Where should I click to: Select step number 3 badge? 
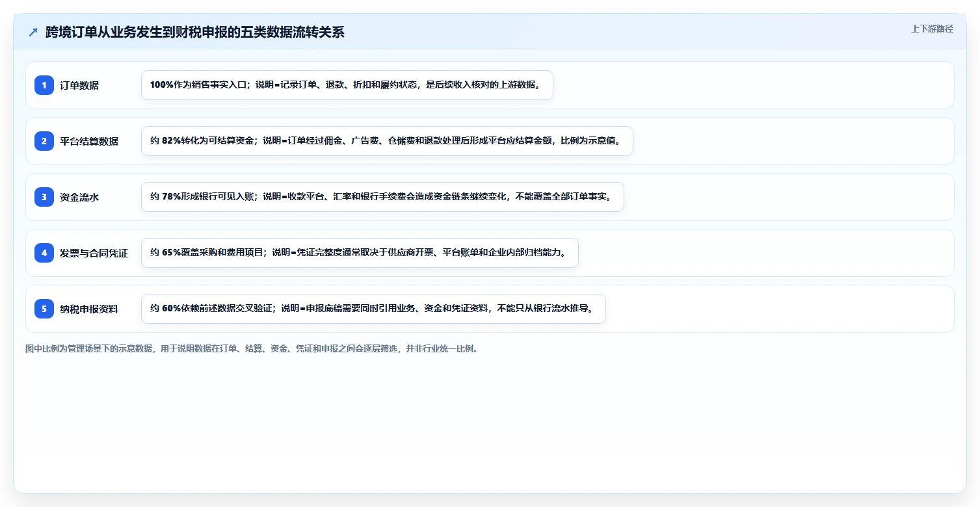click(44, 196)
